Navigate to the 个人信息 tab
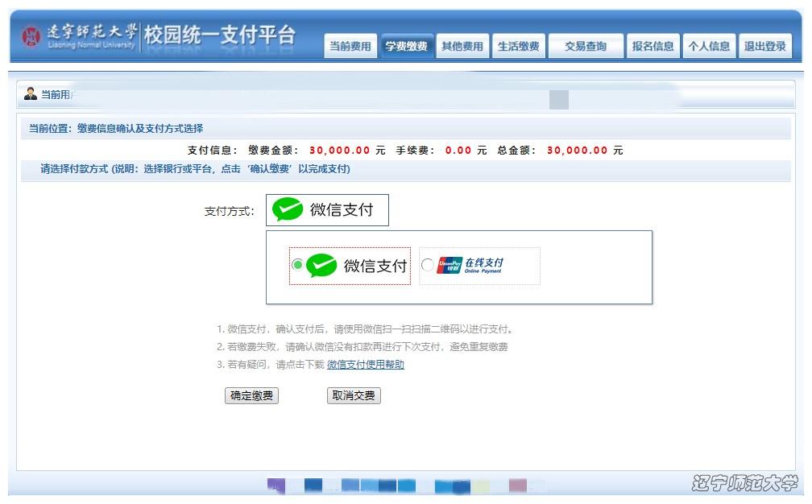 (x=709, y=47)
